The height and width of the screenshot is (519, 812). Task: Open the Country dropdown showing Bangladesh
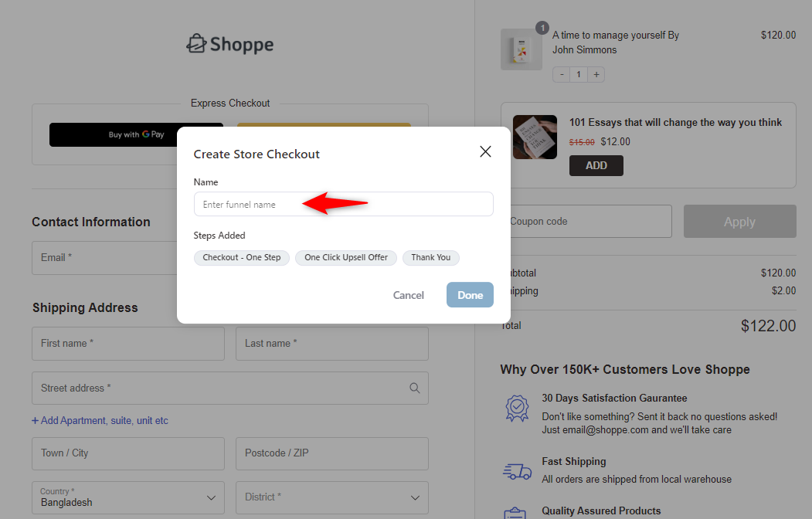point(128,498)
